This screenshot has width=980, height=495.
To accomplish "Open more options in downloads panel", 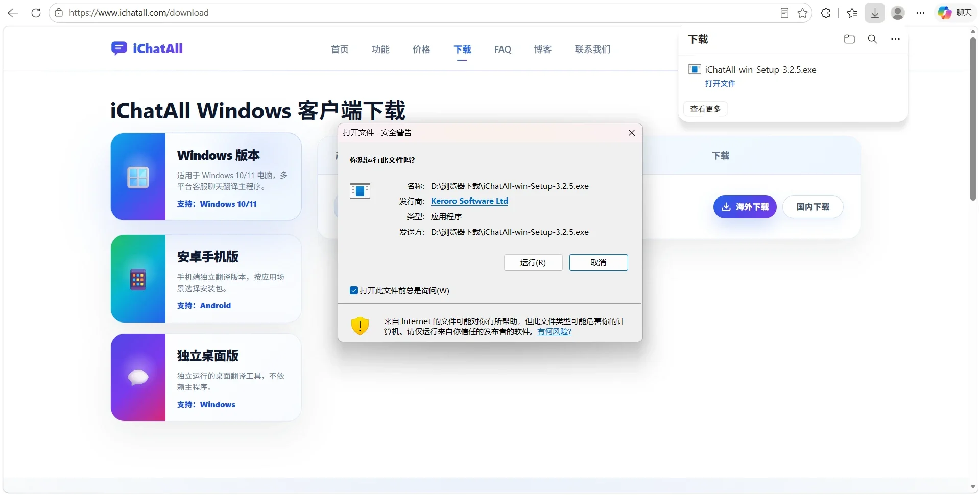I will [895, 39].
